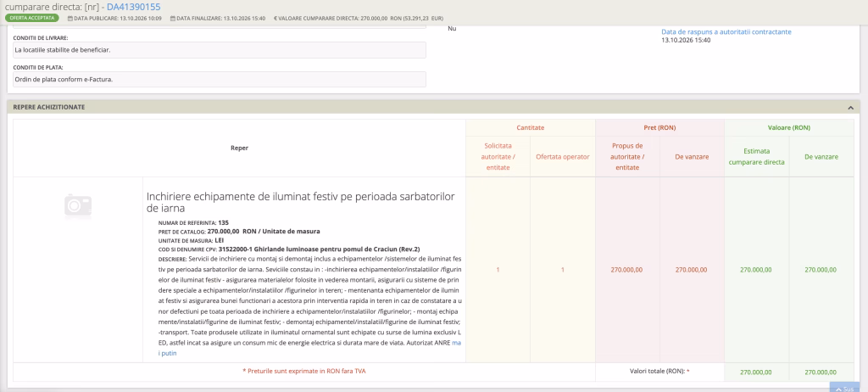Click the 'Valoare (RON)' group header
The height and width of the screenshot is (392, 868).
(789, 127)
